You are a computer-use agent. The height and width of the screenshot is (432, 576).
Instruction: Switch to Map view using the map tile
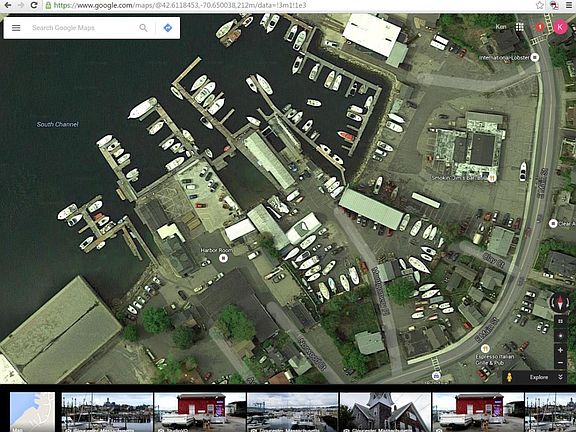coord(32,412)
